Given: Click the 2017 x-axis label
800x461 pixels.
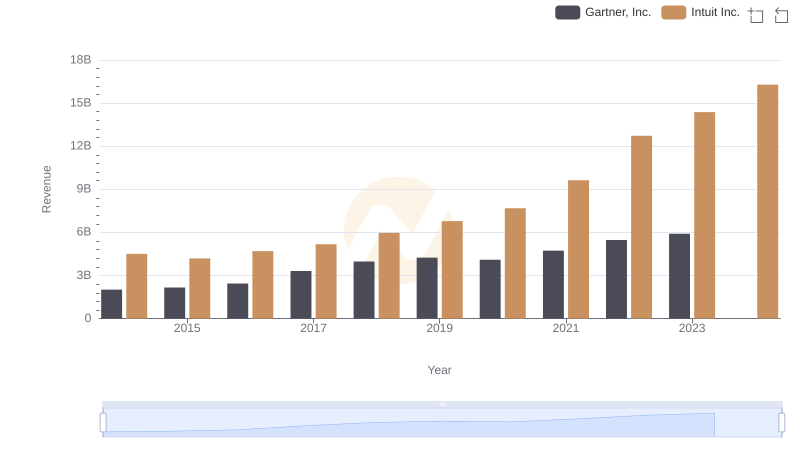Looking at the screenshot, I should click(313, 328).
